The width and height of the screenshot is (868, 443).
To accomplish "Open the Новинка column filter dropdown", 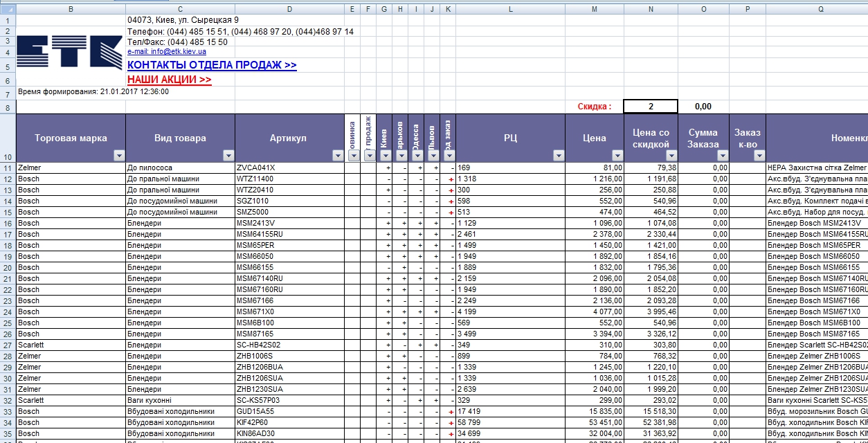I will 353,156.
